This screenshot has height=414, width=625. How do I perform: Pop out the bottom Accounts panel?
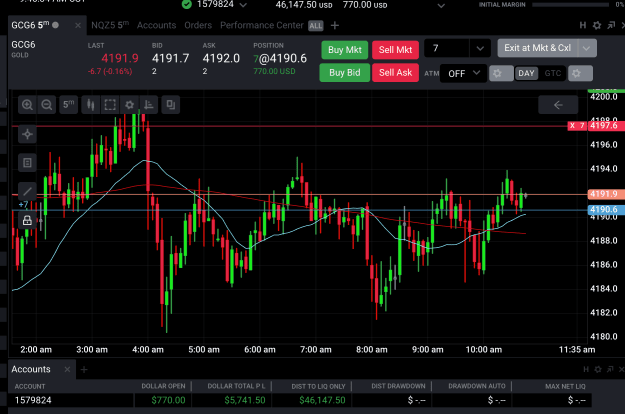click(x=610, y=370)
